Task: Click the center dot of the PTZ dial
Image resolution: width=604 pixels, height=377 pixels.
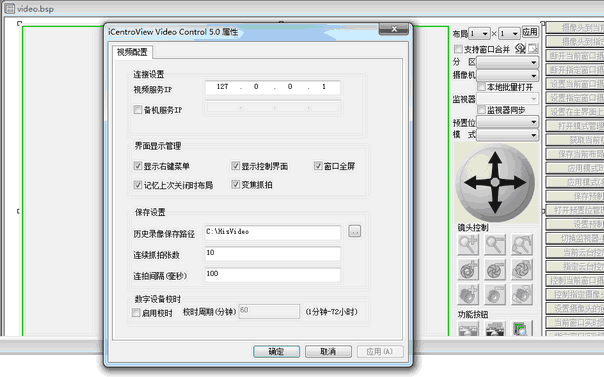Action: (495, 182)
